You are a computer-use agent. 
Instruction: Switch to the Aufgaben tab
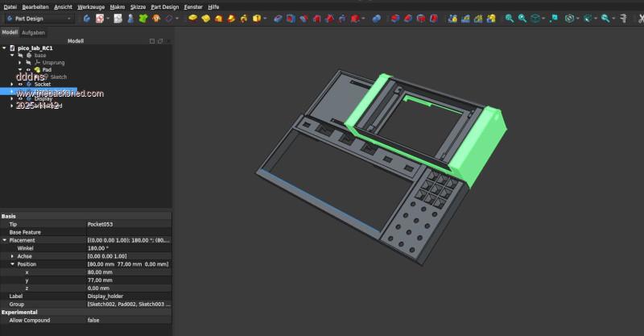[x=33, y=32]
